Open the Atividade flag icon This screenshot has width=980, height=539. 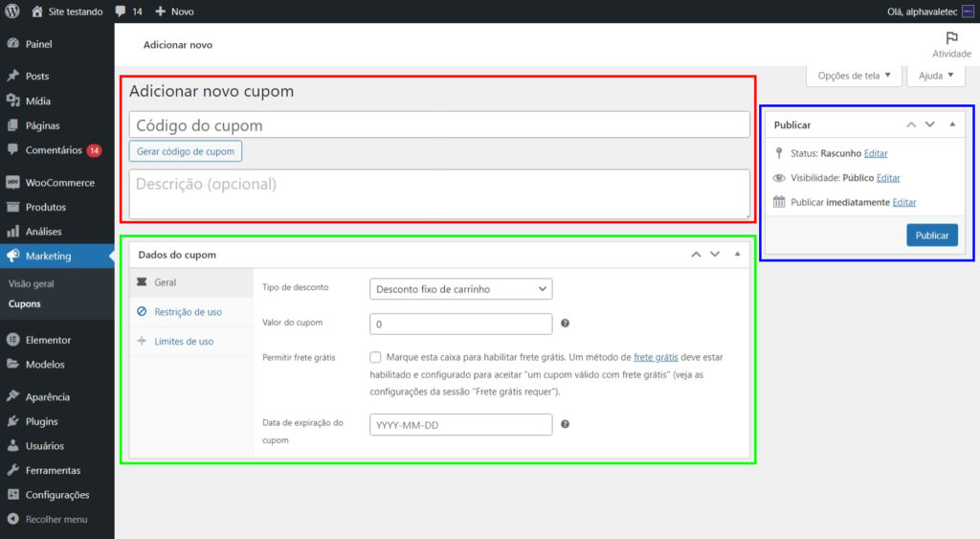[x=951, y=38]
